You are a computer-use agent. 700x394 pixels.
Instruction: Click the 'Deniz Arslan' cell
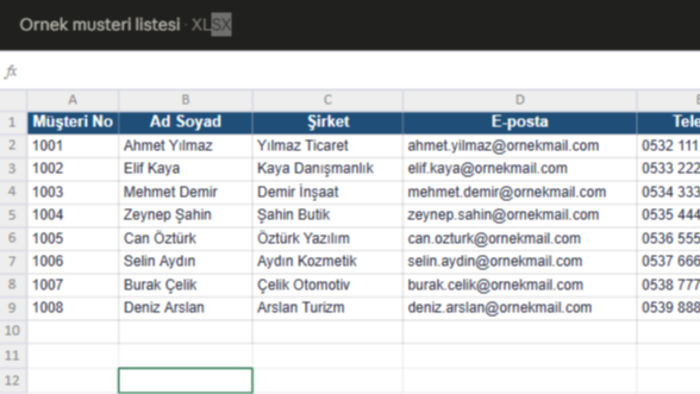point(185,308)
